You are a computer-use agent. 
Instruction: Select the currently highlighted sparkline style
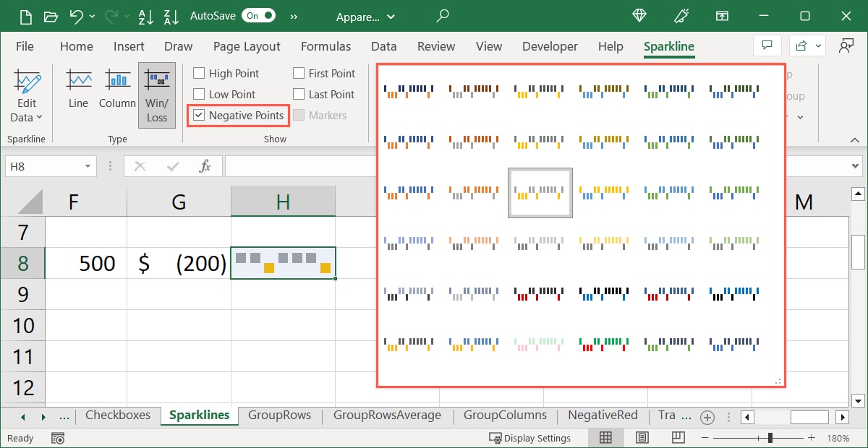click(540, 192)
